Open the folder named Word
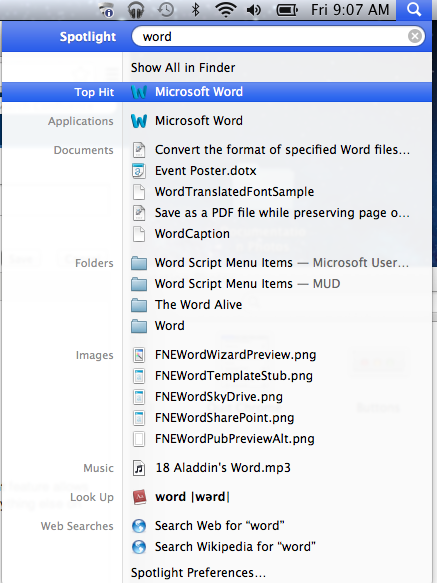Screen dimensions: 437x583 pyautogui.click(x=170, y=326)
